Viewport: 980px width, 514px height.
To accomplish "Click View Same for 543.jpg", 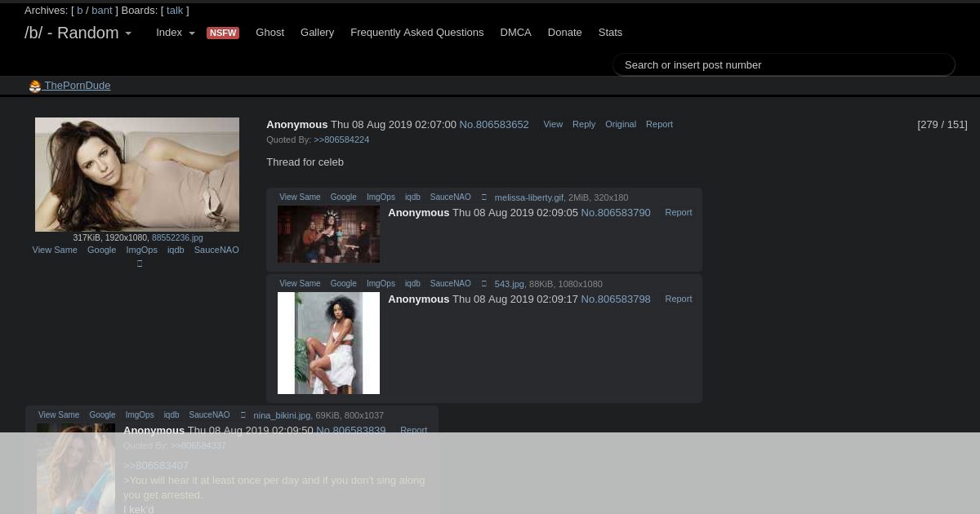I will coord(300,284).
